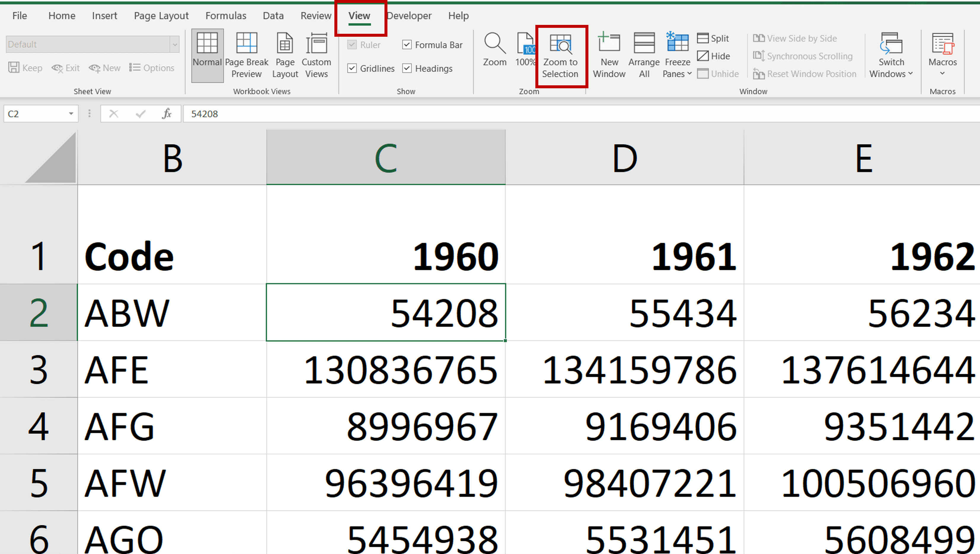
Task: Click Arrange All windows
Action: point(643,55)
